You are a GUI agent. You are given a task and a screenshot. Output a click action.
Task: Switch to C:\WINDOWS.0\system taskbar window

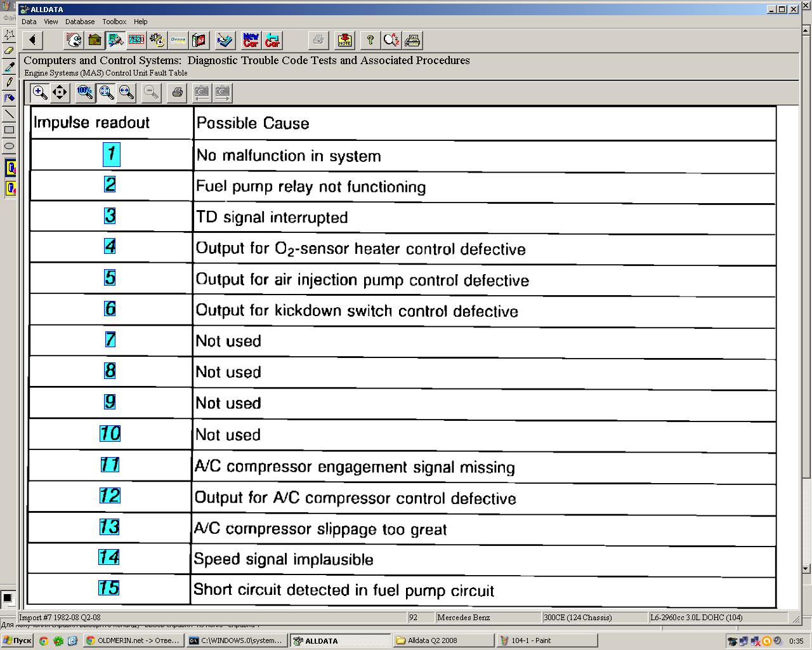236,640
